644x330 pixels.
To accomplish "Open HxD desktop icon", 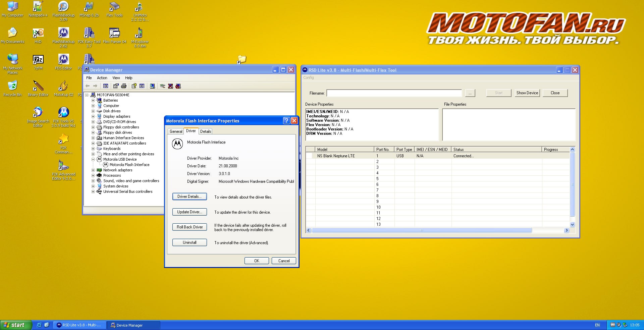I will 38,36.
